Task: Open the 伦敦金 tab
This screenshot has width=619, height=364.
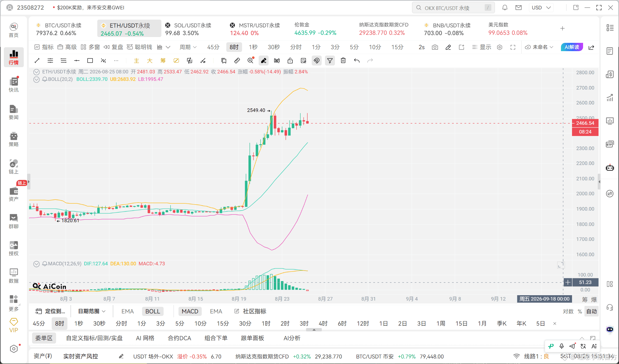Action: (x=315, y=29)
